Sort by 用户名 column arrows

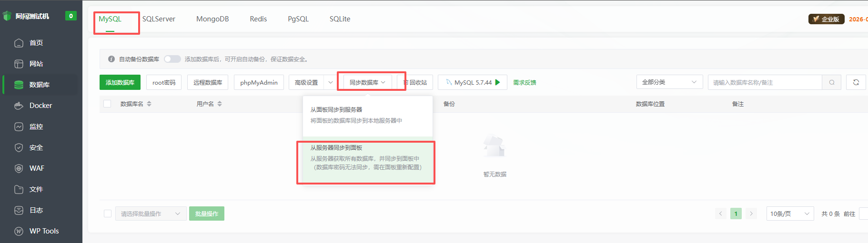(220, 104)
